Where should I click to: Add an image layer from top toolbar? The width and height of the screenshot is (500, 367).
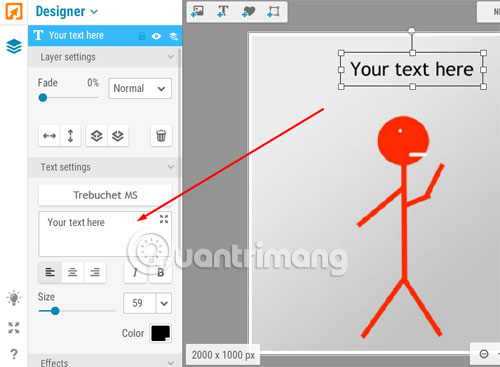(x=197, y=11)
